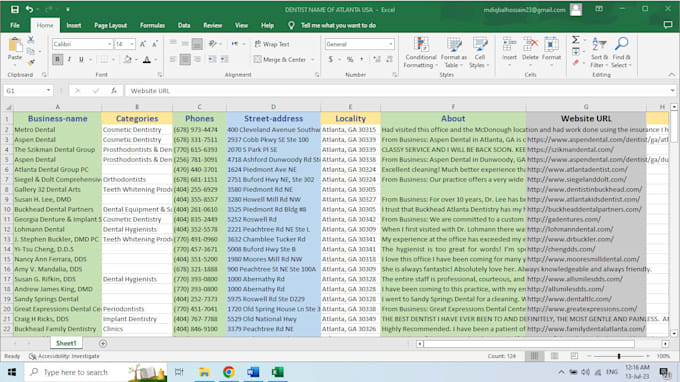Save the workbook from Quick Access Toolbar
The width and height of the screenshot is (680, 382).
click(15, 9)
